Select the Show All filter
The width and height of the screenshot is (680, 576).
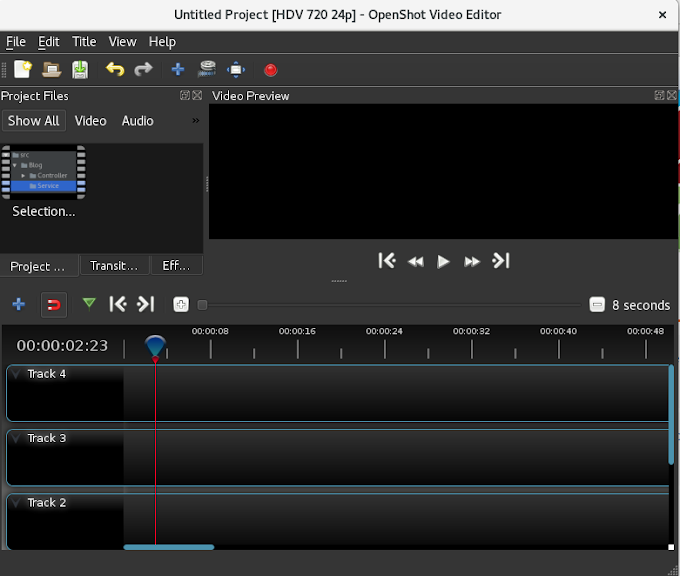pyautogui.click(x=34, y=121)
